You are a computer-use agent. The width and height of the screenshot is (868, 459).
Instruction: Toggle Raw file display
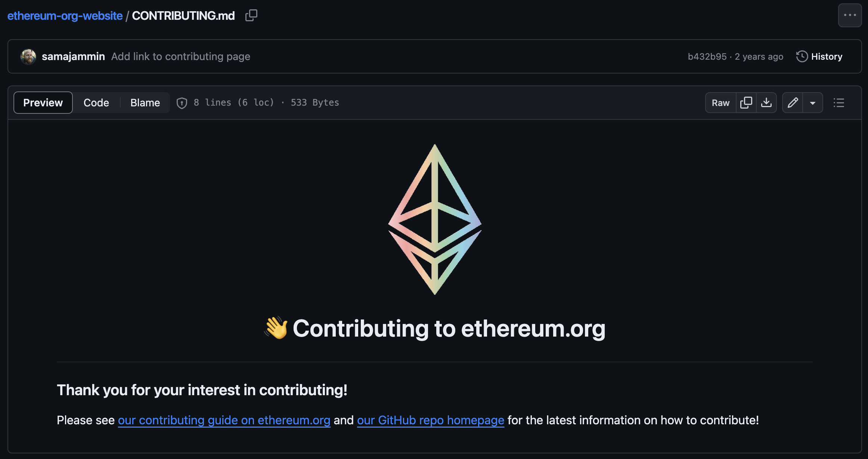pos(720,102)
